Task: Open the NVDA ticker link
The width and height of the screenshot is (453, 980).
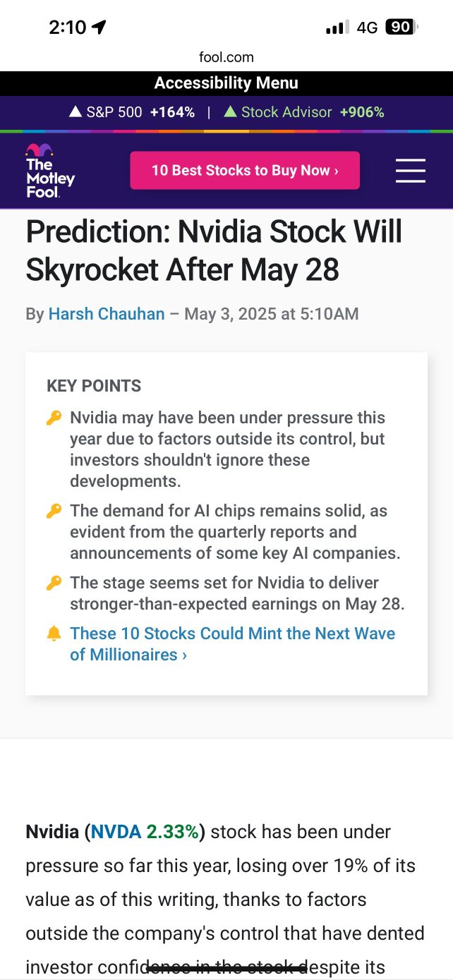Action: [116, 832]
